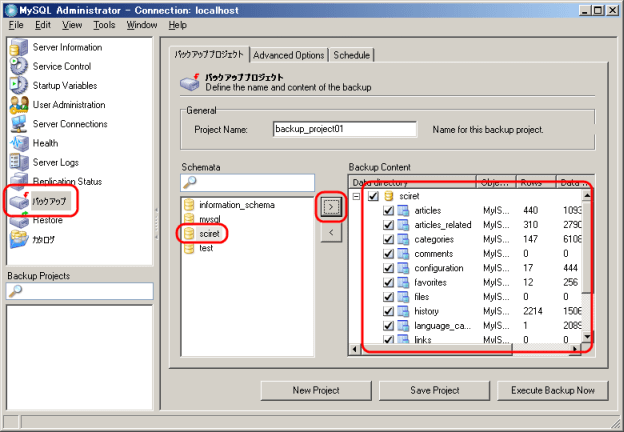The image size is (624, 432).
Task: Click favorites table icon
Action: pyautogui.click(x=403, y=282)
